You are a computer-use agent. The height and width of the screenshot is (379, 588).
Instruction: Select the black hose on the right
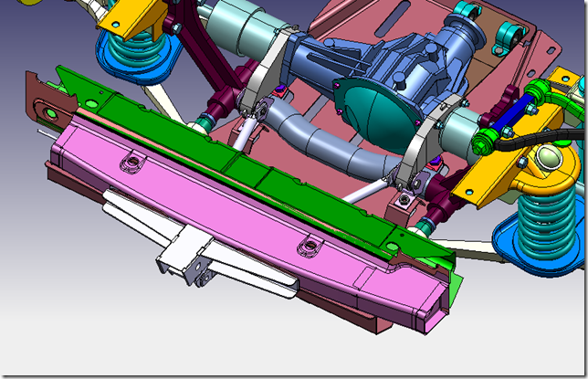click(540, 138)
